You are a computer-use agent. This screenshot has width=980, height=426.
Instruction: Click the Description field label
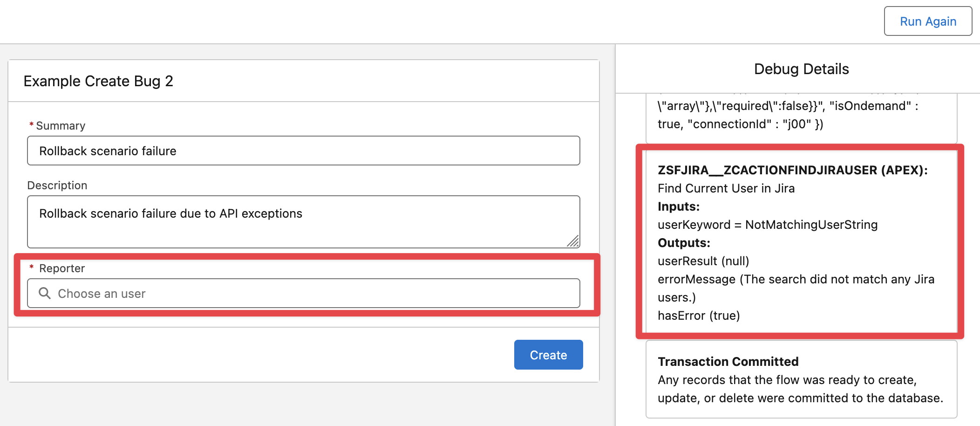pyautogui.click(x=57, y=186)
